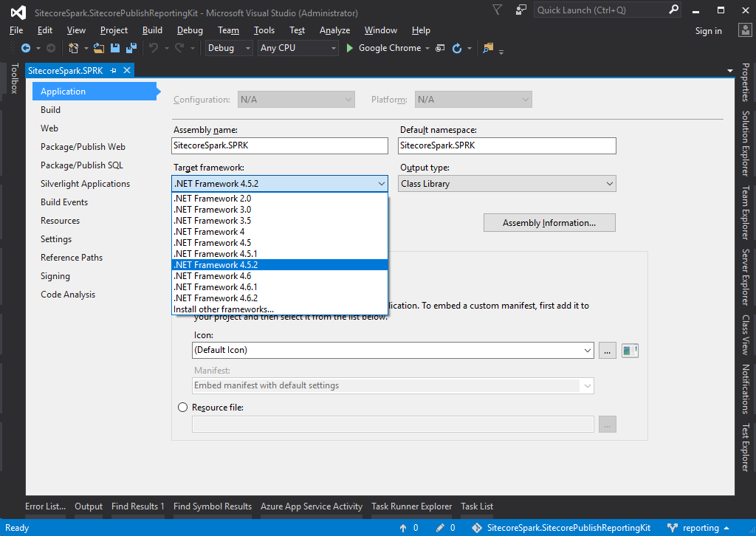Viewport: 756px width, 536px height.
Task: Click the Refresh browser icon
Action: coord(457,48)
